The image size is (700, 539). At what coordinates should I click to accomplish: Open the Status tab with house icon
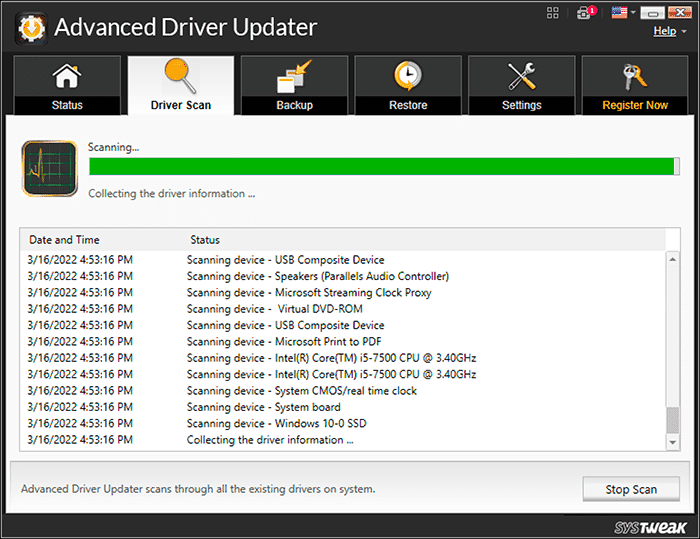click(67, 86)
